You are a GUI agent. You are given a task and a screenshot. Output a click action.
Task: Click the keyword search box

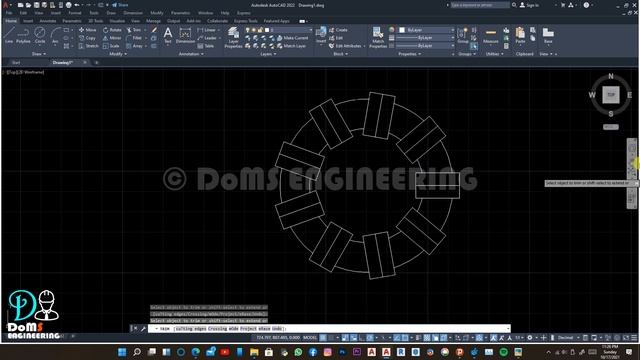[480, 5]
